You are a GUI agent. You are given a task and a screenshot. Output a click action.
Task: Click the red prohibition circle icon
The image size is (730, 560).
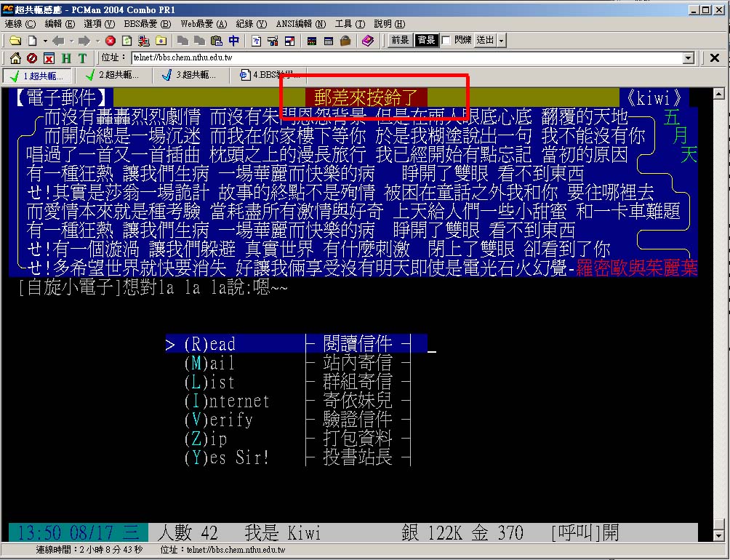[x=31, y=58]
